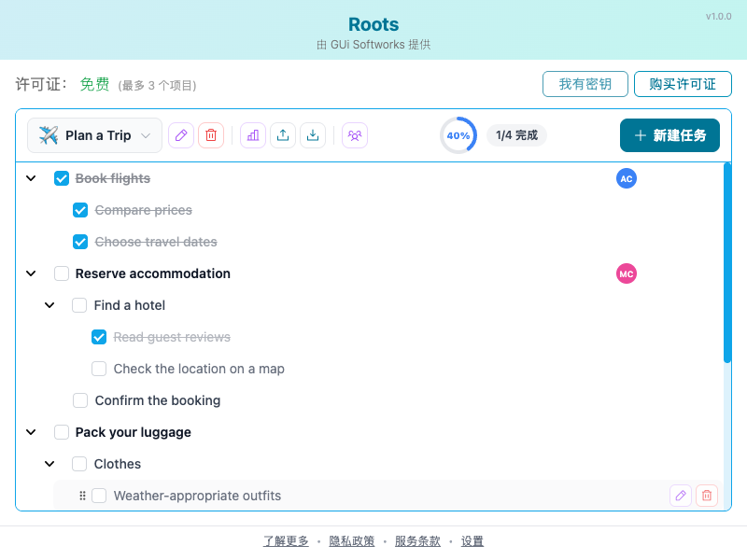
Task: Create a task with 新建任务
Action: 669,135
